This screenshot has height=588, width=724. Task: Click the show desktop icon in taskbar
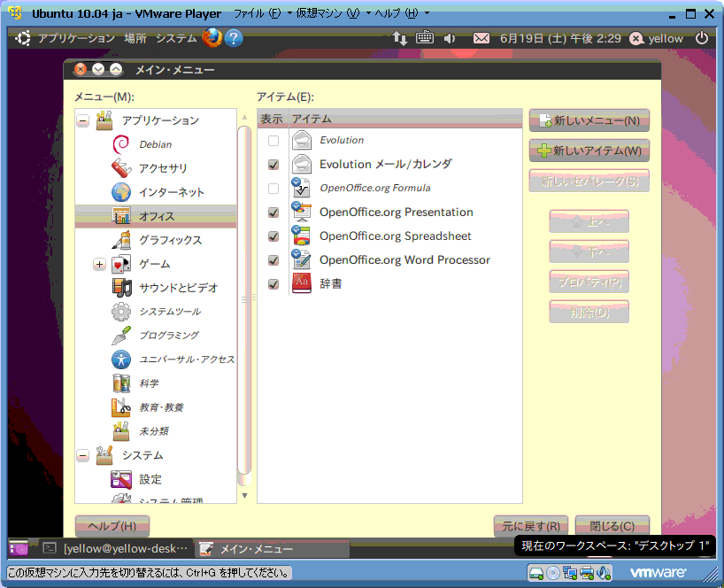(x=19, y=549)
